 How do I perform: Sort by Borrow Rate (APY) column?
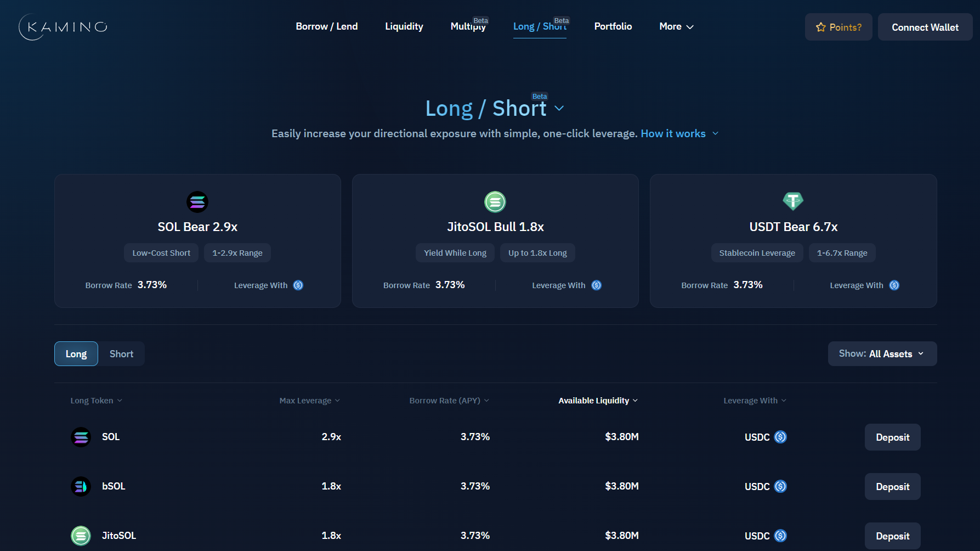[x=449, y=401]
